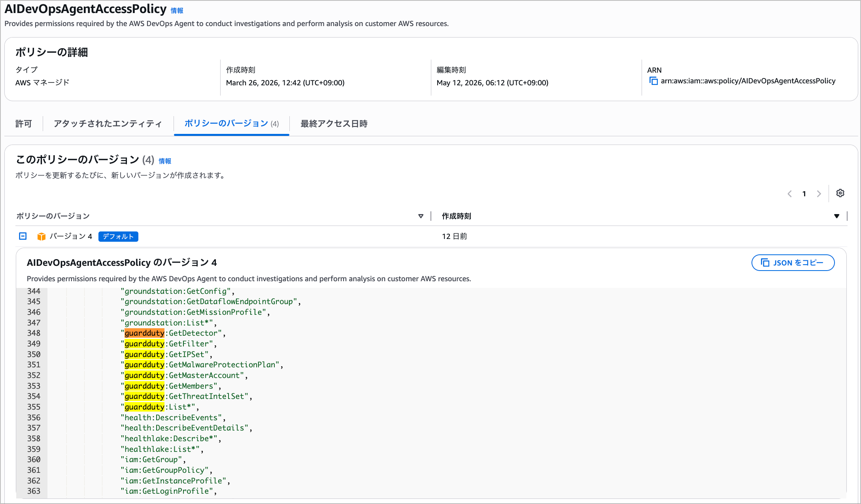This screenshot has width=861, height=504.
Task: Click the "health:DescribeEvents" line
Action: point(173,417)
